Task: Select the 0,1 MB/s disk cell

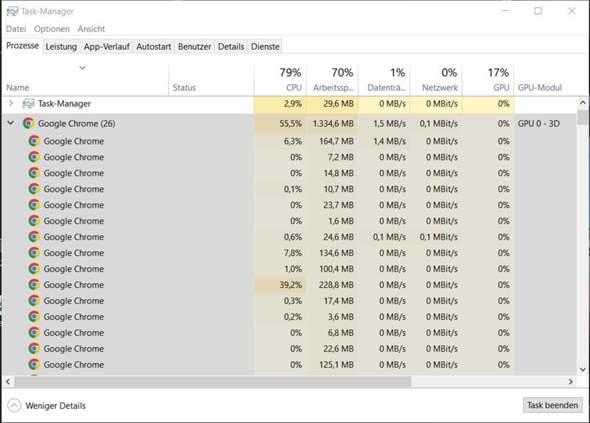Action: (x=384, y=237)
